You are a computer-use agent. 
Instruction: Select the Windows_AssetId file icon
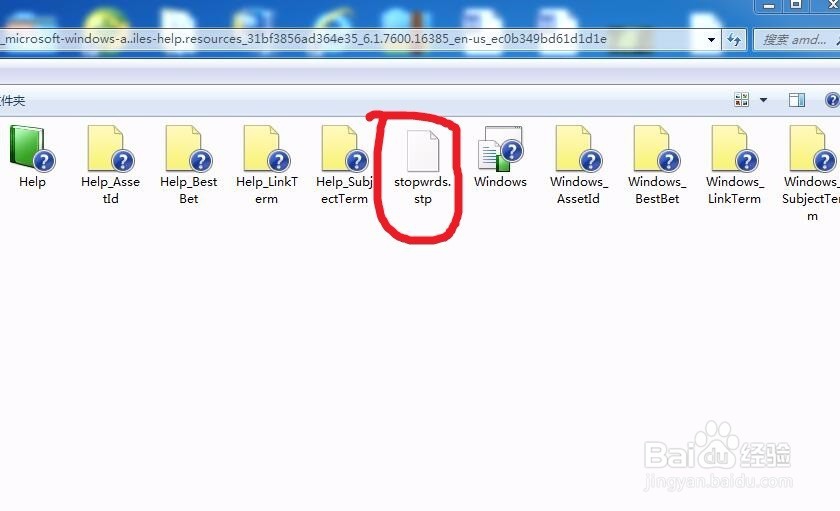pyautogui.click(x=579, y=148)
